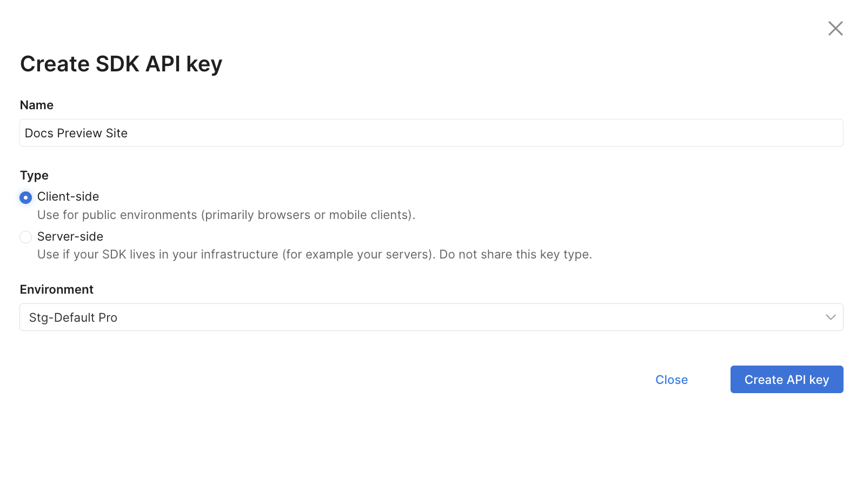
Task: Click the Stg-Default Pro selected value
Action: tap(73, 317)
